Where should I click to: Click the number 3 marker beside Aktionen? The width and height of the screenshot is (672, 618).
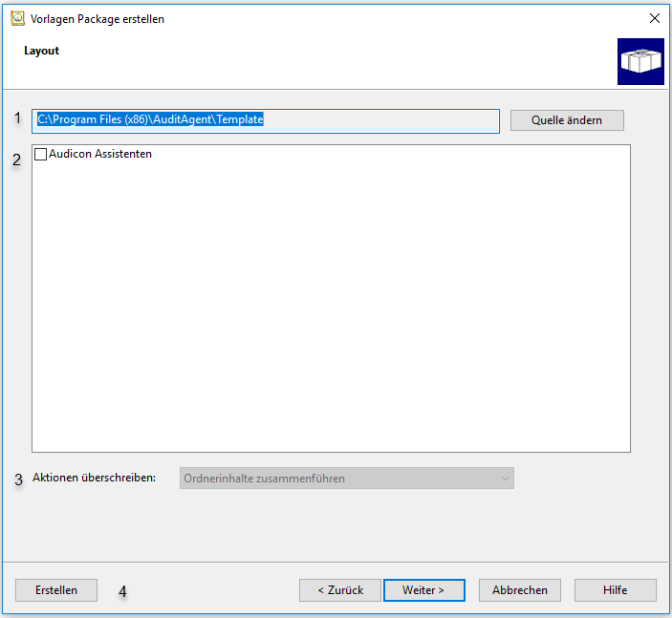point(18,479)
